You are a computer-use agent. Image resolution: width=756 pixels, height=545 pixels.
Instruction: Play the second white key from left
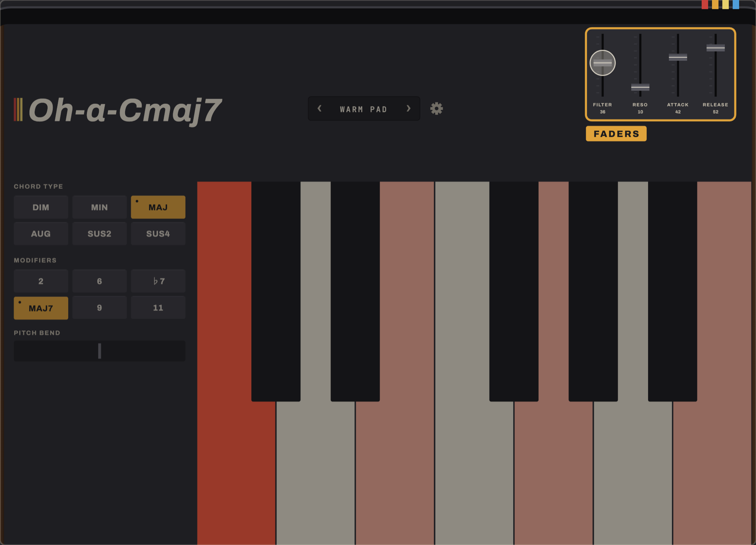pyautogui.click(x=315, y=472)
